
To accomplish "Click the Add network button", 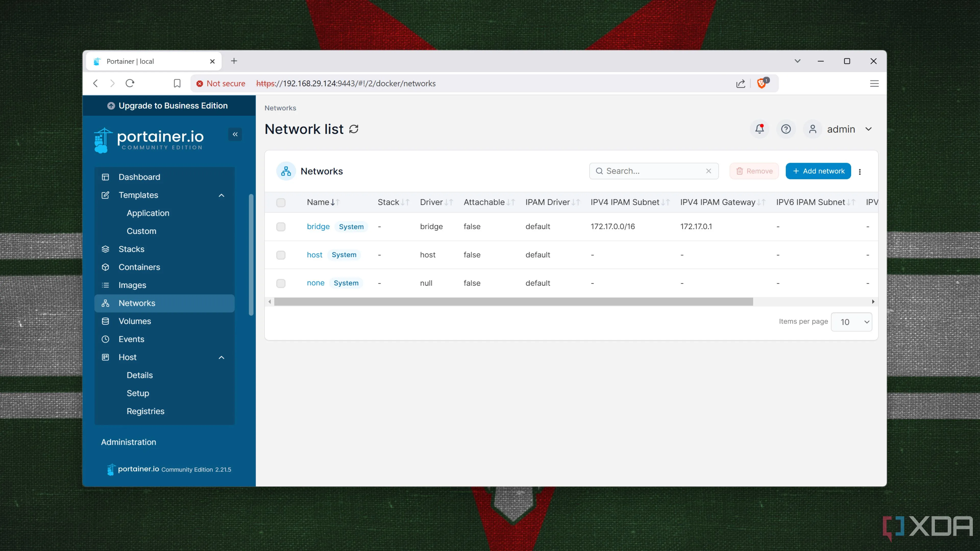I will tap(818, 171).
